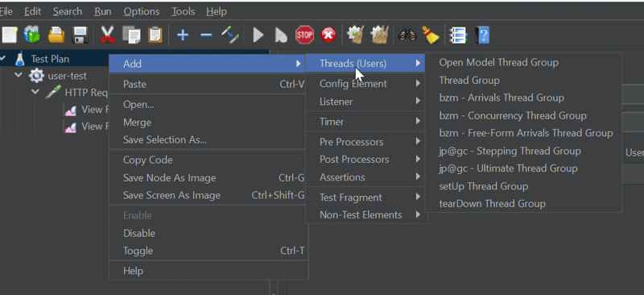Screen dimensions: 644x295
Task: Click the red STOP sign icon
Action: [304, 35]
